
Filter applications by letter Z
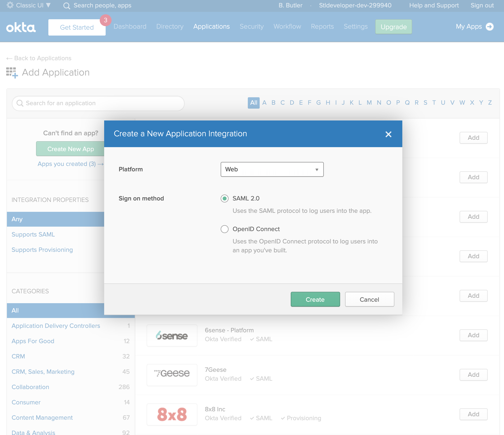(x=490, y=103)
